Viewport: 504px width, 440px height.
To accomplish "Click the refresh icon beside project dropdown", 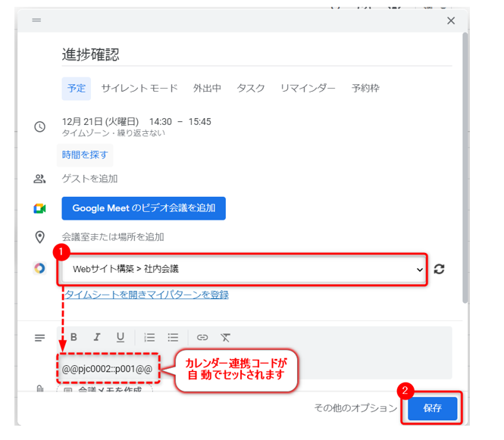I will [x=439, y=269].
